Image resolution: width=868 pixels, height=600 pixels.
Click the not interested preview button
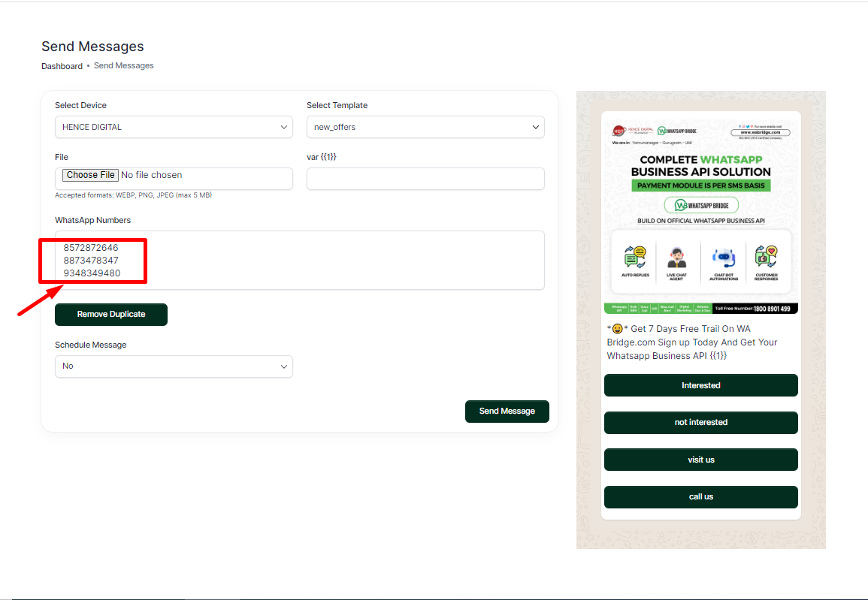[701, 423]
